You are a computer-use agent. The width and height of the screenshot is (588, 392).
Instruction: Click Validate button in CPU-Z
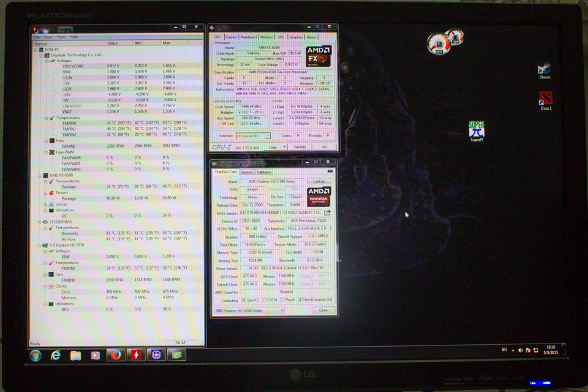[x=300, y=147]
